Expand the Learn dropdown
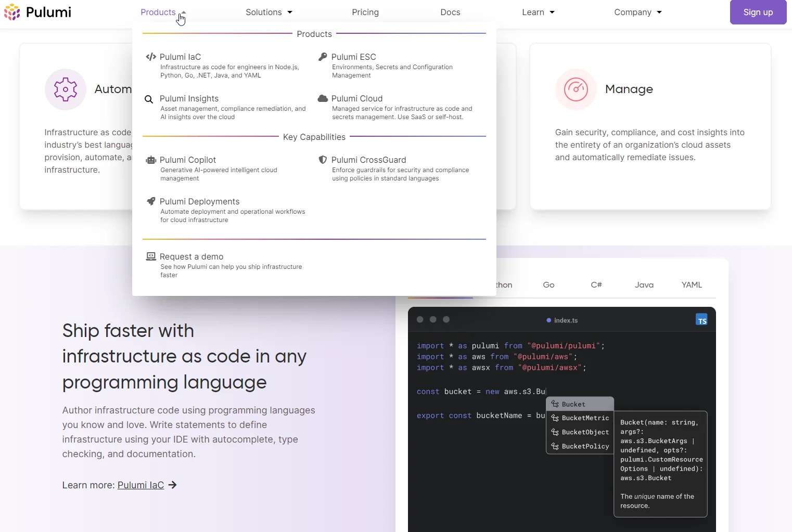Image resolution: width=792 pixels, height=532 pixels. (538, 12)
